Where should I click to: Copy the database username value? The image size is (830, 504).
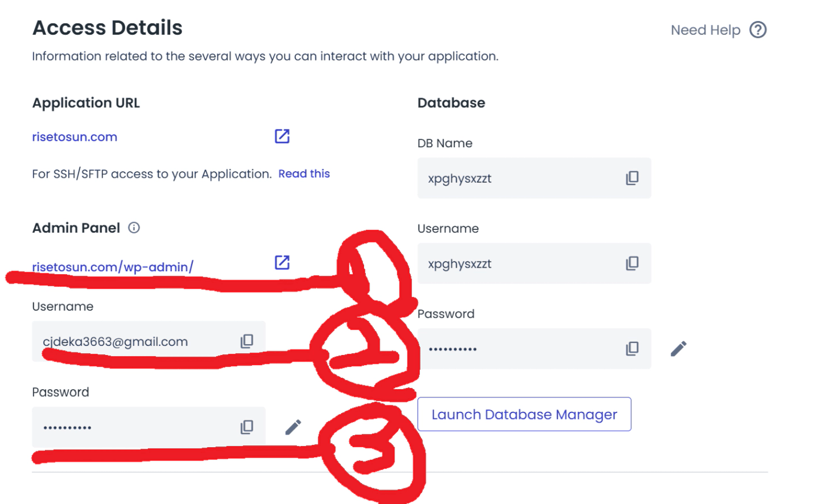point(632,263)
